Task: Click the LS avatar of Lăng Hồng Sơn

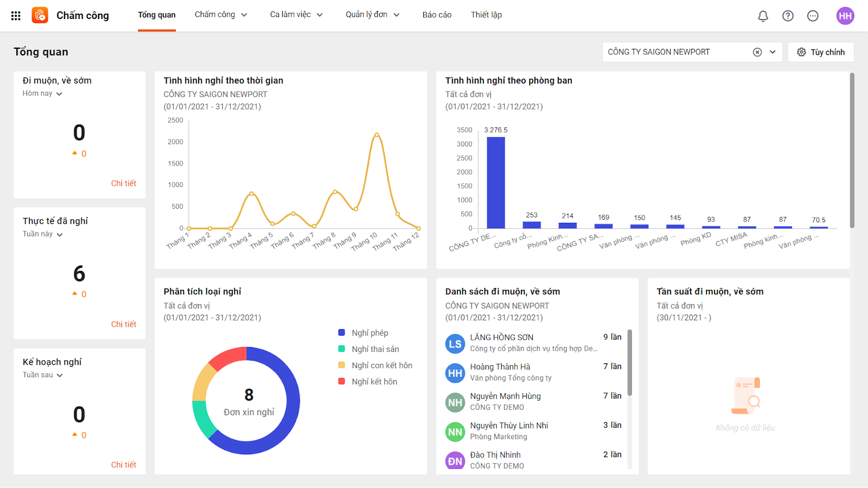Action: (455, 344)
